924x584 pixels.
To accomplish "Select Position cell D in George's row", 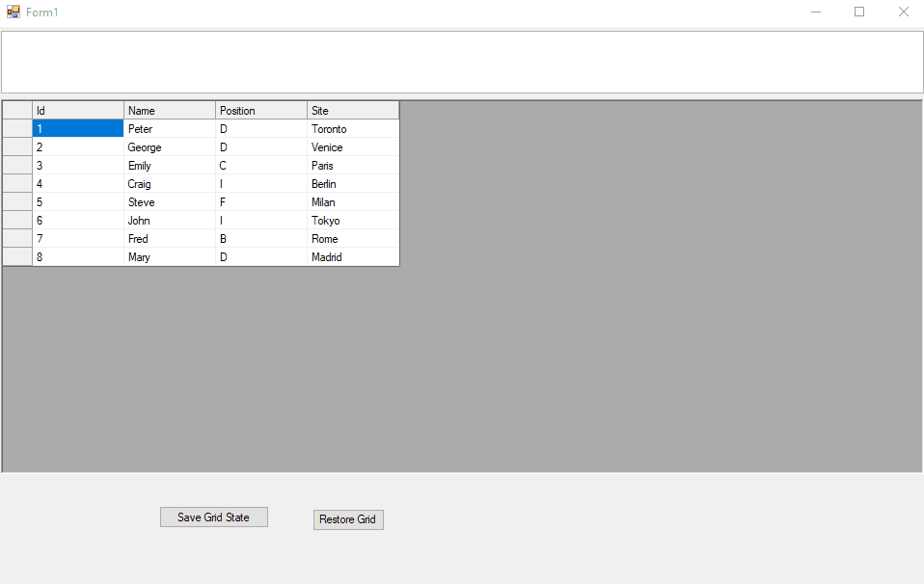I will tap(261, 146).
